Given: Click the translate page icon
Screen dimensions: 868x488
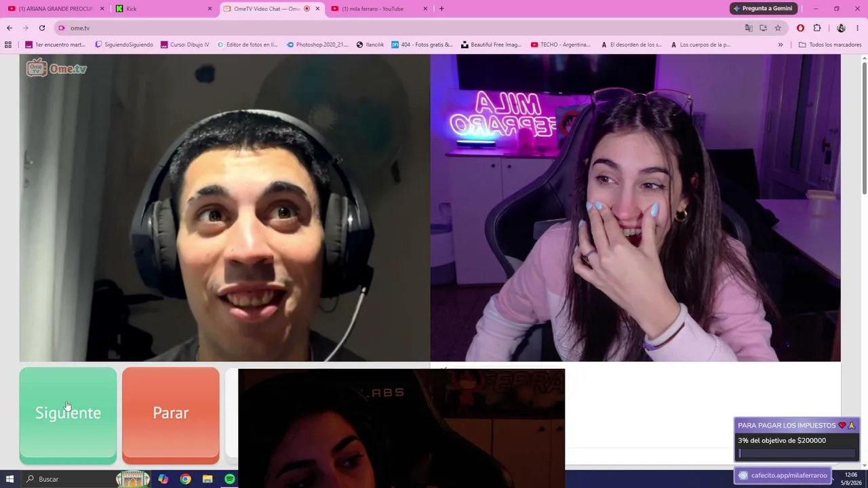Looking at the screenshot, I should pyautogui.click(x=749, y=28).
